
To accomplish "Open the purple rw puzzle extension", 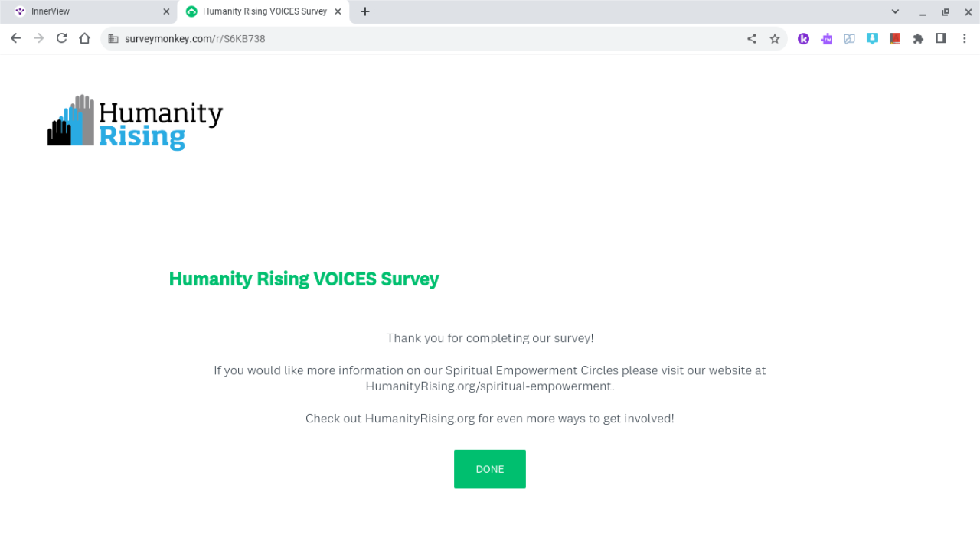I will click(x=826, y=39).
